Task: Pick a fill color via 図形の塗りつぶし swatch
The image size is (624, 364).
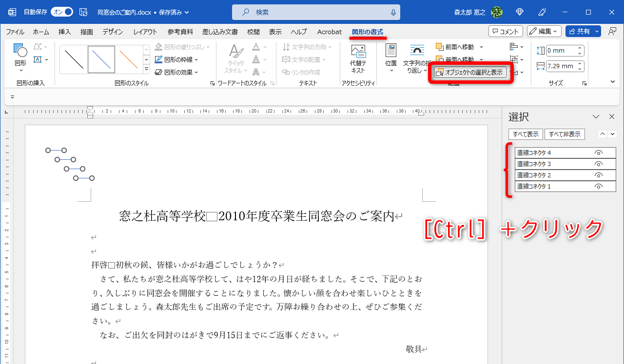Action: click(x=157, y=46)
